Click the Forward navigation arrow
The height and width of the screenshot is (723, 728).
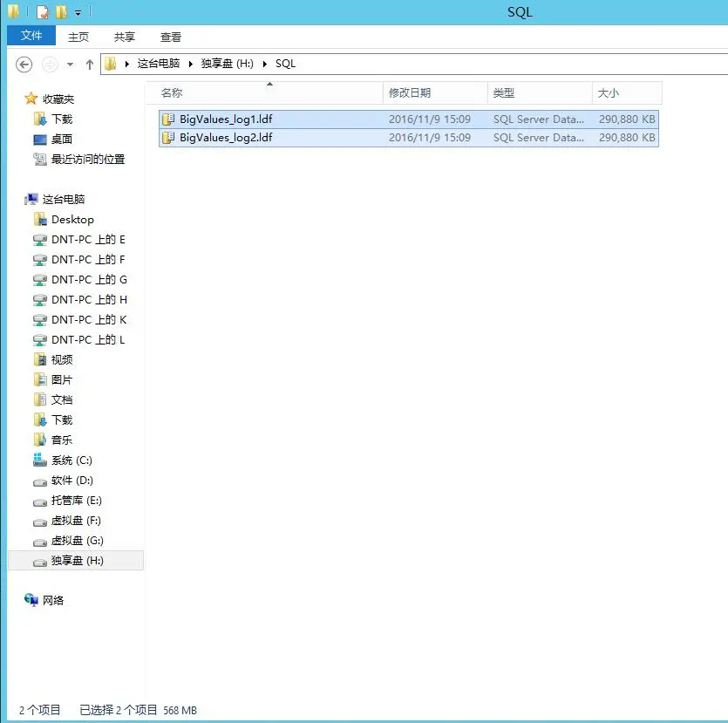pyautogui.click(x=51, y=64)
